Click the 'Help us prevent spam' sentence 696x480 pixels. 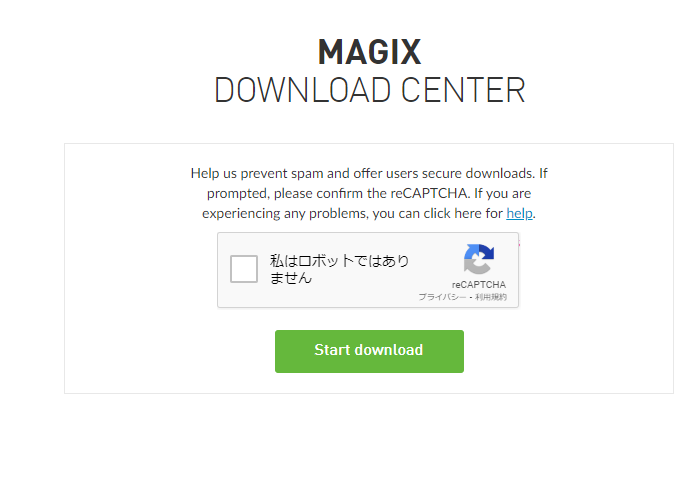(x=362, y=173)
